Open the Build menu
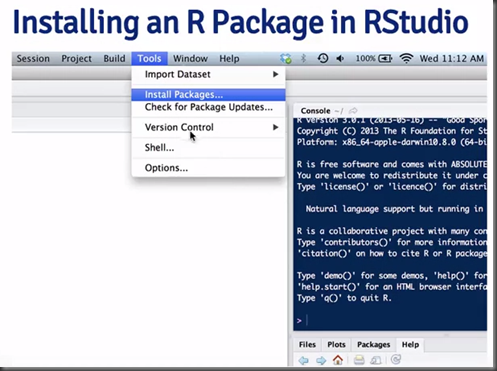Viewport: 497px width, 371px height. (x=114, y=59)
